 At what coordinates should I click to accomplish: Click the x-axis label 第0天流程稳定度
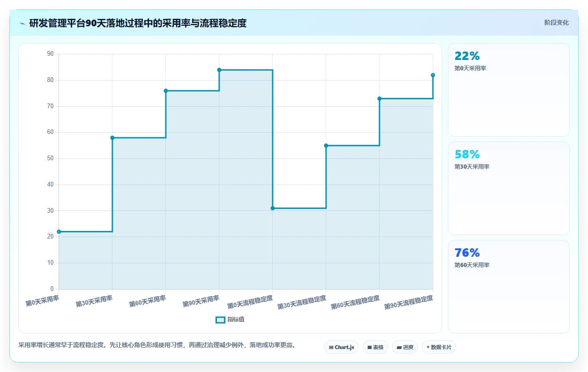coord(250,302)
